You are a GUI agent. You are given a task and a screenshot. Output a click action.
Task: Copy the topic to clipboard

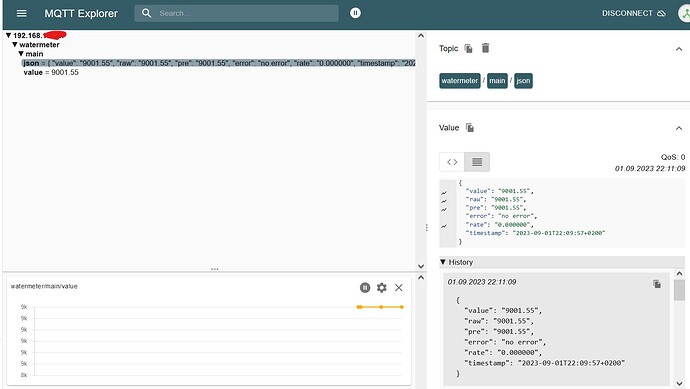coord(468,48)
